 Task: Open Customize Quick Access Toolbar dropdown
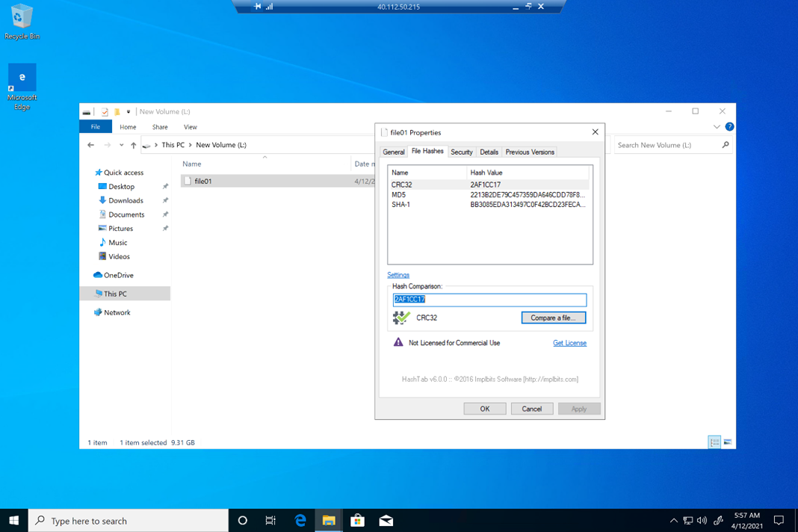[x=129, y=111]
